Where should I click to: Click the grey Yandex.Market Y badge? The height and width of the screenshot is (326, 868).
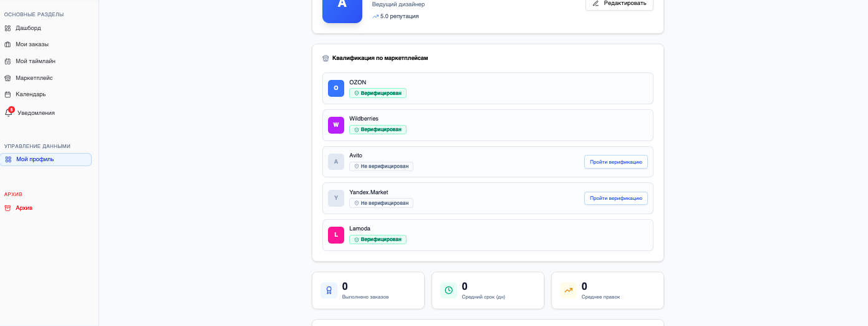click(336, 199)
